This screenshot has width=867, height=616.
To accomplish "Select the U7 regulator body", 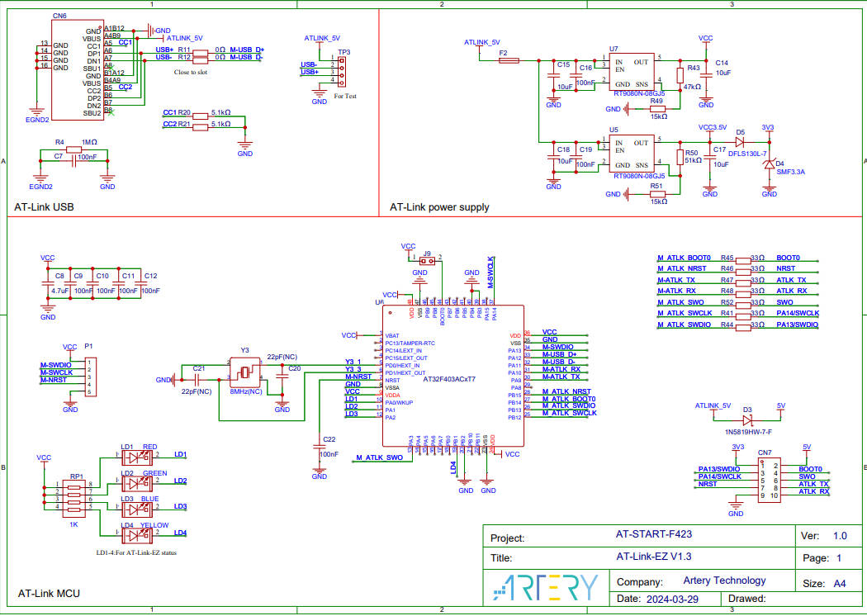I will point(632,72).
